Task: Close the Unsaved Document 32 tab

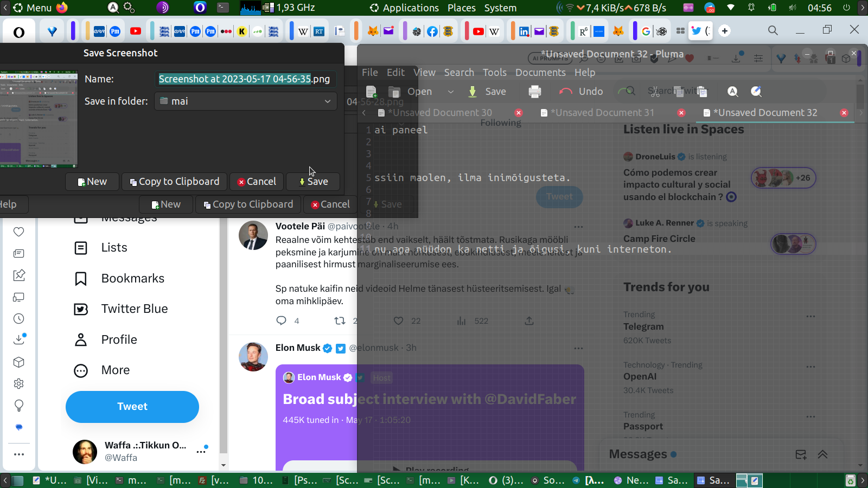Action: coord(844,113)
